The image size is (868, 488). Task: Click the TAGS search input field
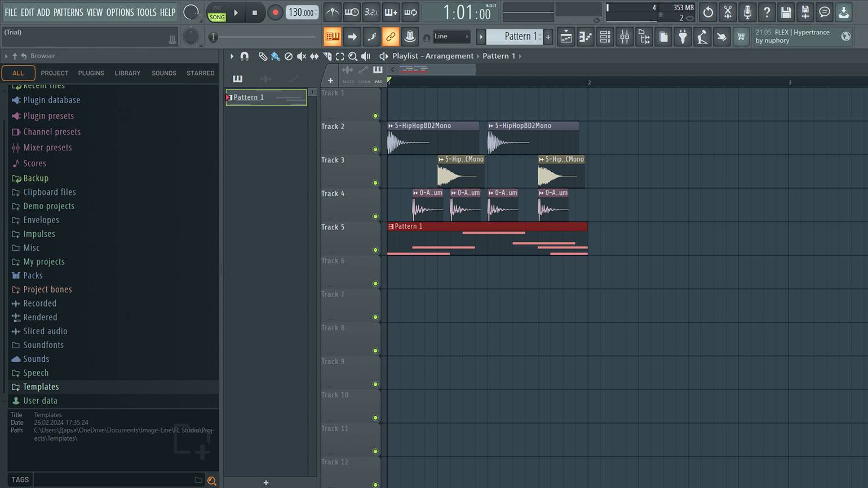(x=113, y=480)
